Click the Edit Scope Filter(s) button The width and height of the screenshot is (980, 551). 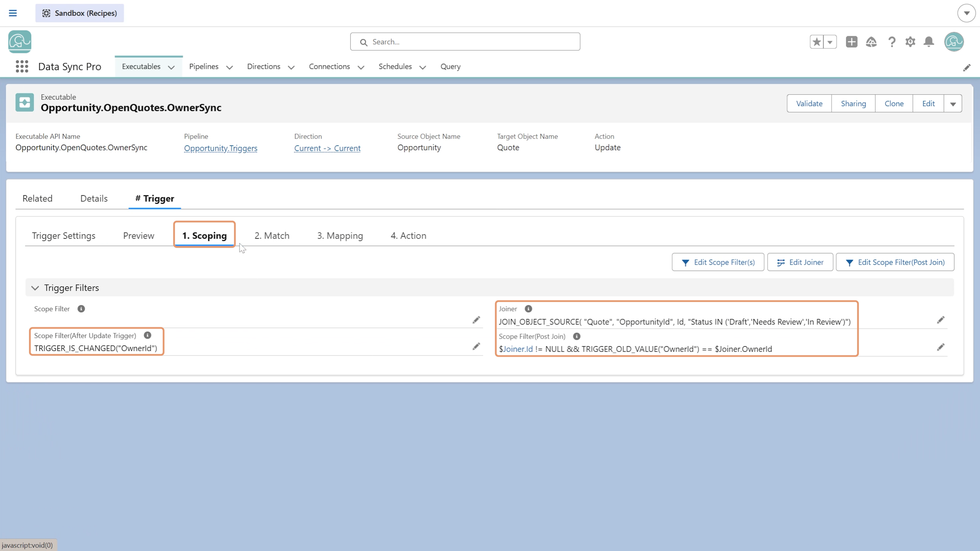pyautogui.click(x=718, y=262)
